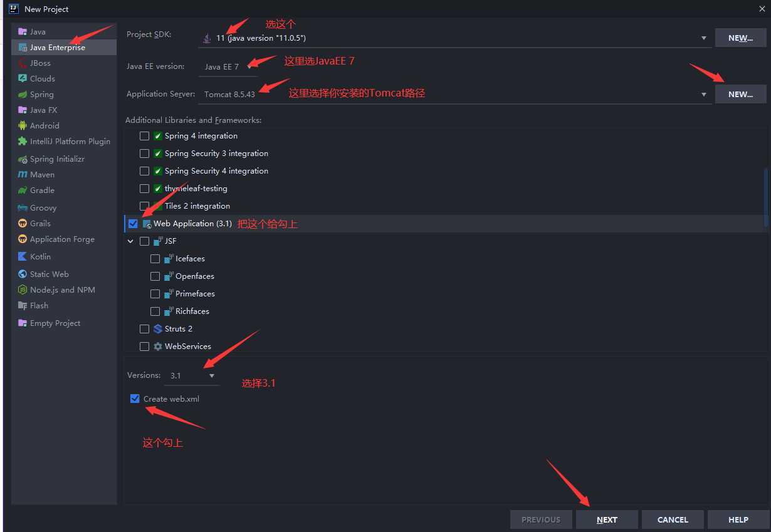Image resolution: width=771 pixels, height=532 pixels.
Task: Click the Openfaces library icon
Action: (169, 276)
